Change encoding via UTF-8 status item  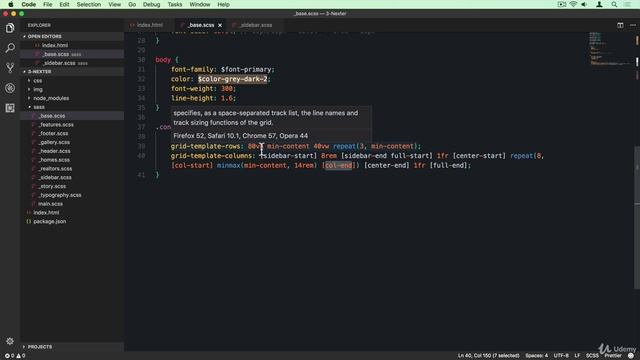(561, 356)
